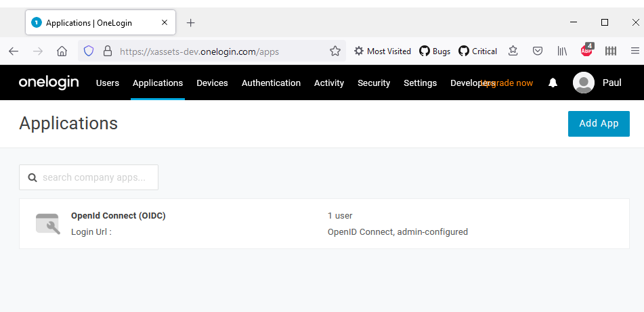Image resolution: width=644 pixels, height=312 pixels.
Task: Open the Devices menu
Action: pyautogui.click(x=213, y=83)
